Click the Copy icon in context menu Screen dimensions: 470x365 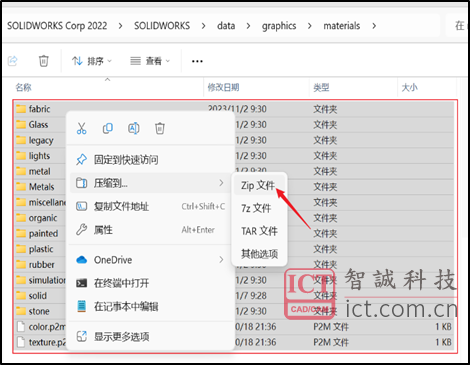[x=107, y=128]
